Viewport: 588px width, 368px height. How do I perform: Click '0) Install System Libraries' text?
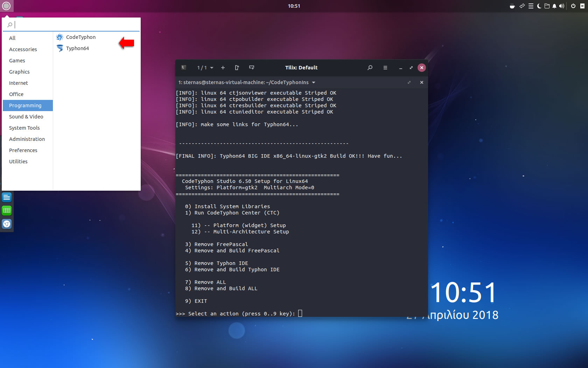(227, 206)
